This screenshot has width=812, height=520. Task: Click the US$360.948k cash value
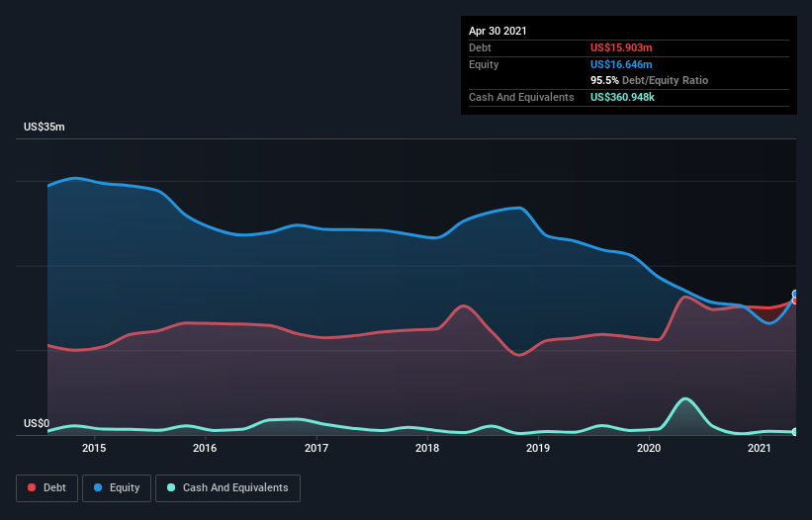[x=622, y=97]
